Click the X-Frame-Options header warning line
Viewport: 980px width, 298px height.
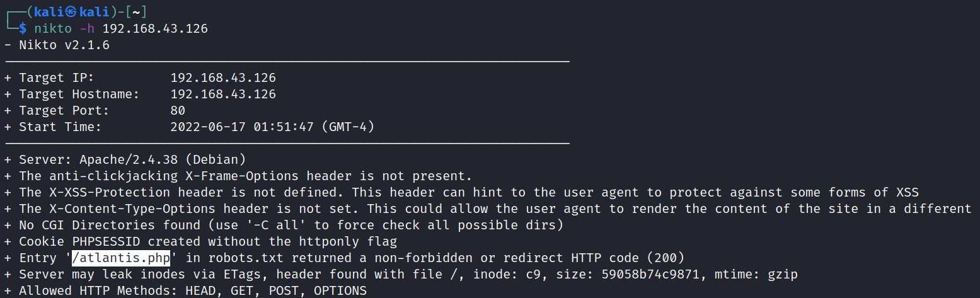pos(246,176)
